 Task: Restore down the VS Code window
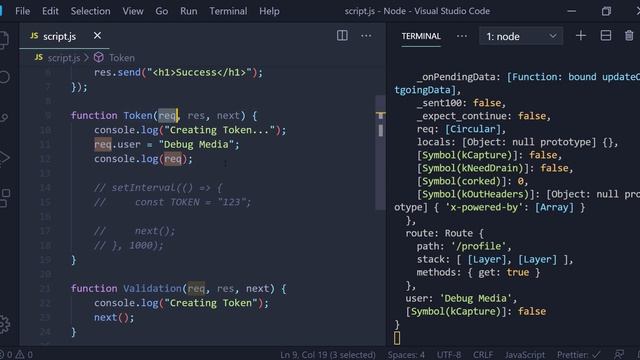[606, 11]
